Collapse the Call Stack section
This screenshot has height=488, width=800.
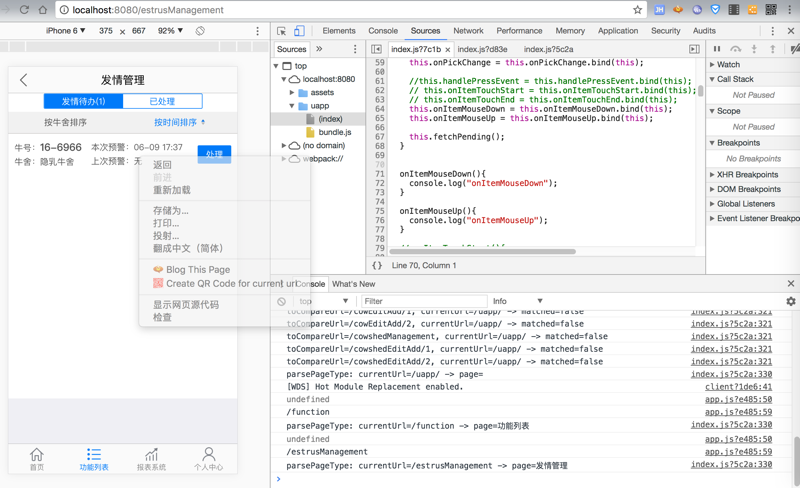point(712,79)
